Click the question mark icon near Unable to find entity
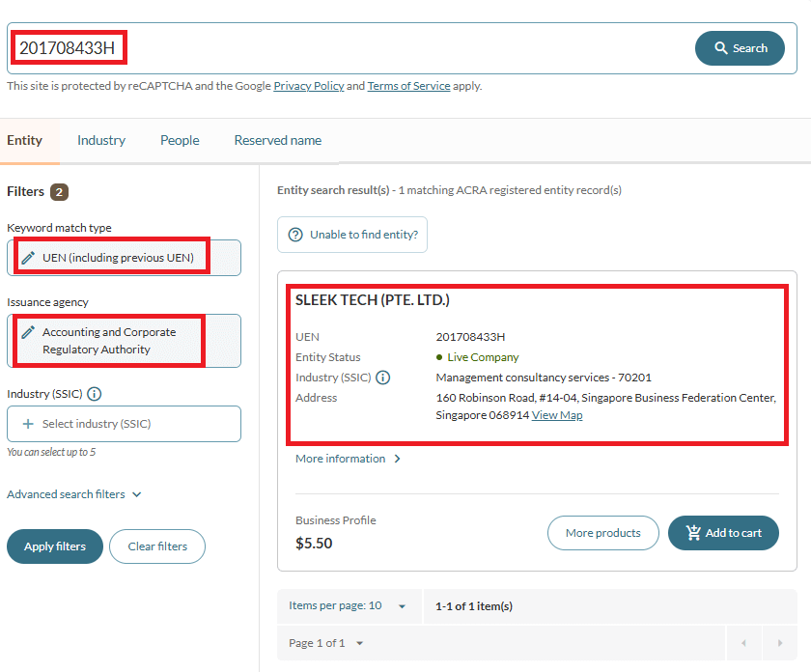 [x=294, y=235]
